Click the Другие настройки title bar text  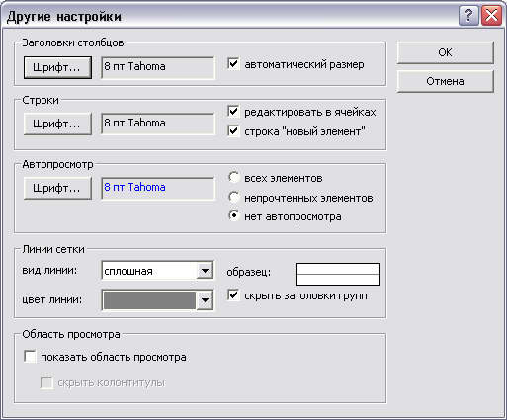[x=64, y=16]
